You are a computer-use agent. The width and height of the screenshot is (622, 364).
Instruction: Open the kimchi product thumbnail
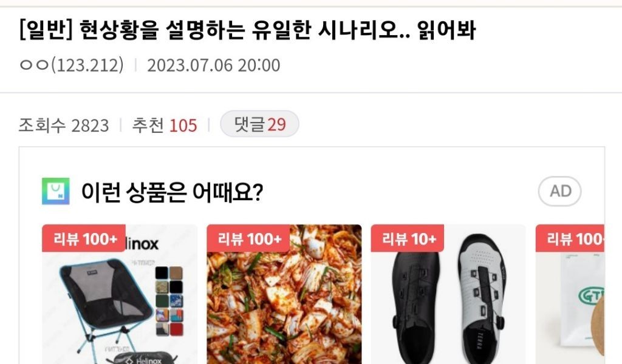point(284,294)
